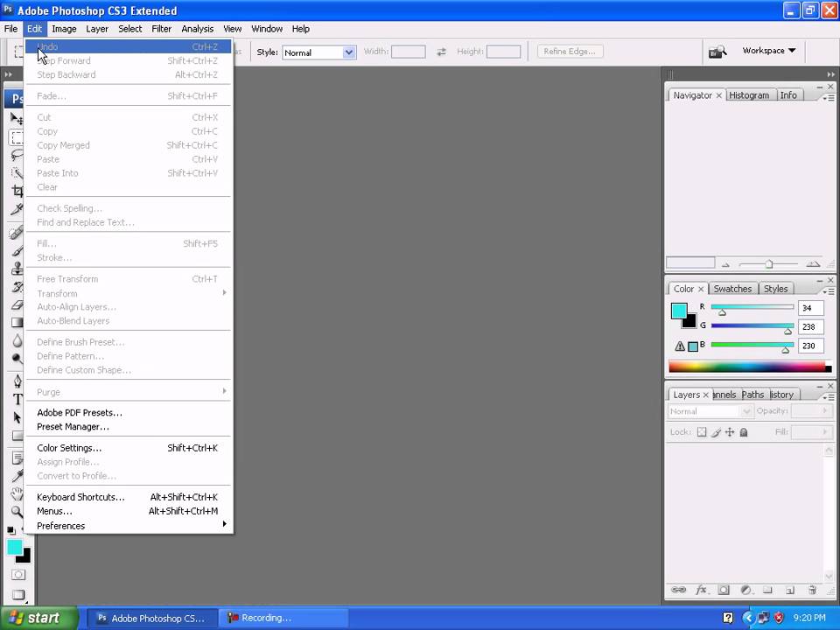Open the Filter menu
This screenshot has width=840, height=630.
pyautogui.click(x=161, y=29)
